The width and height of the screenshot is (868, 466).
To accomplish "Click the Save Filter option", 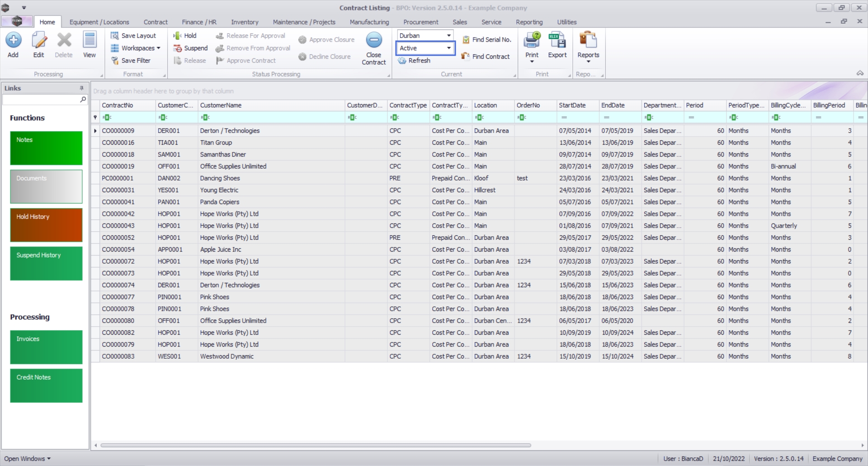I will pos(131,61).
